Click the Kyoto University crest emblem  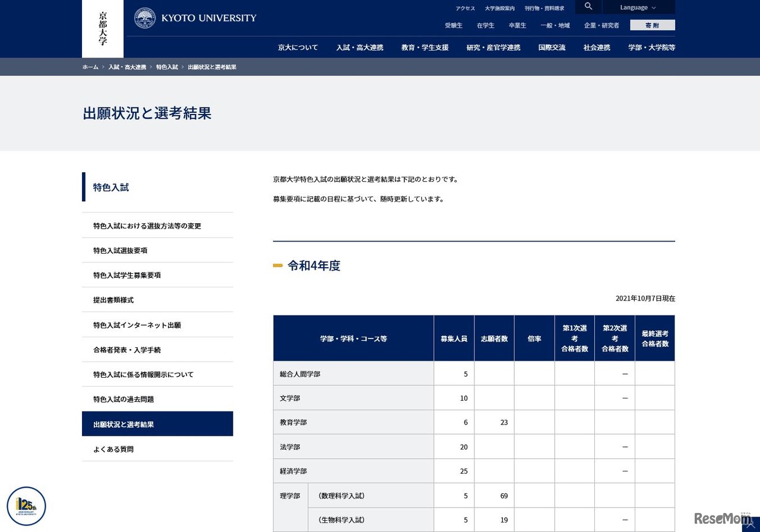click(144, 17)
